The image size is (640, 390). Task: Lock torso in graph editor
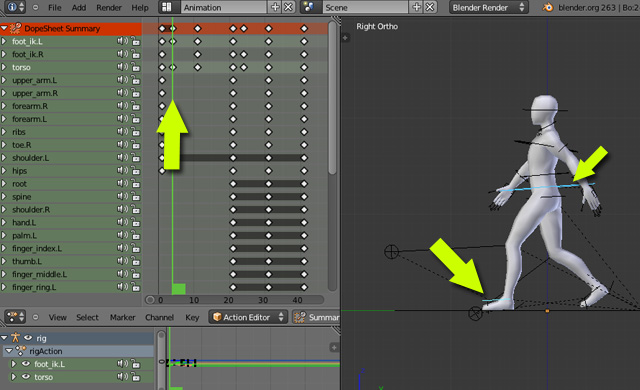click(135, 377)
